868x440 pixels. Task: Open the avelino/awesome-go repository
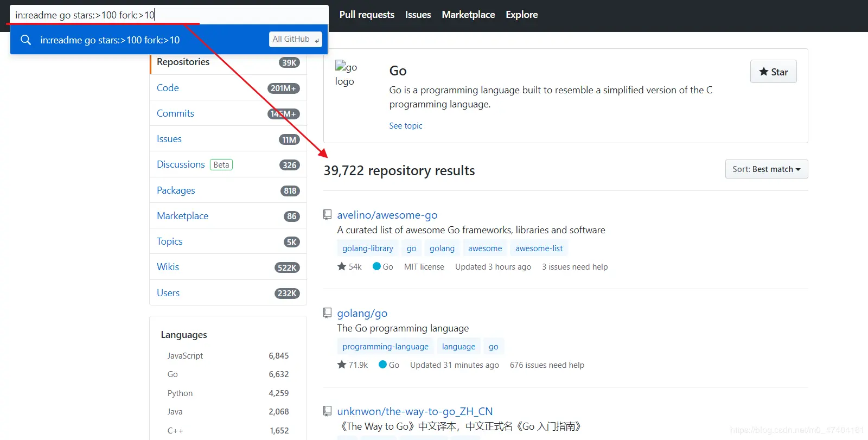(387, 215)
